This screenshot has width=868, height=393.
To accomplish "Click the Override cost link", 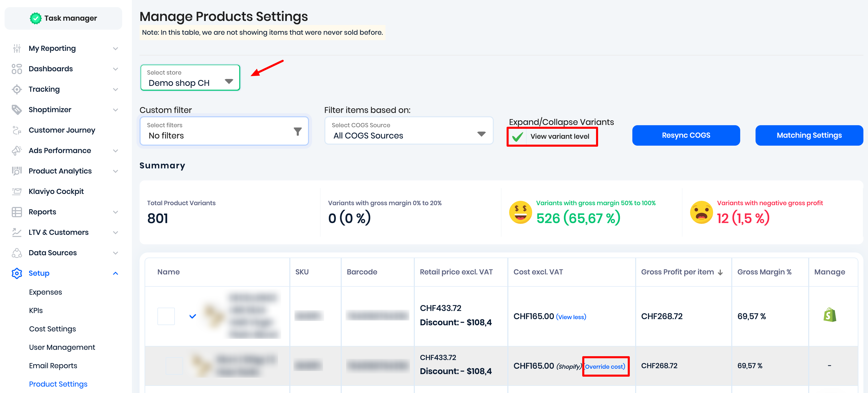I will click(x=605, y=366).
